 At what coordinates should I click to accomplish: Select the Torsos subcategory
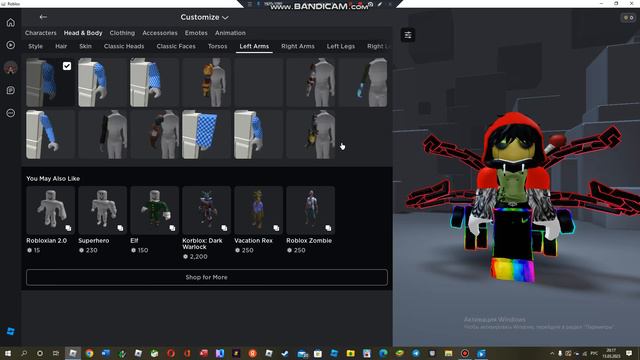point(217,46)
